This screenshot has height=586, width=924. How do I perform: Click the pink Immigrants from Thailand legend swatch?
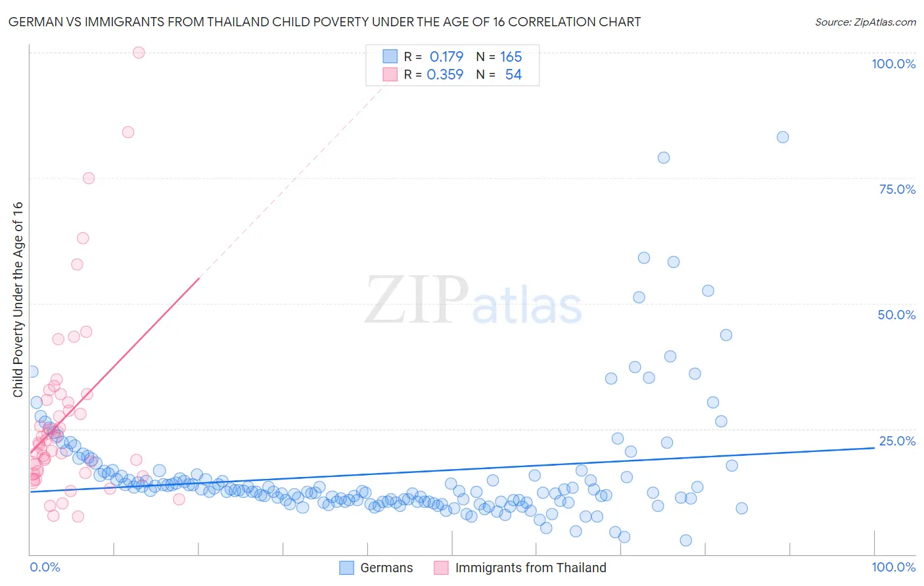tap(441, 568)
